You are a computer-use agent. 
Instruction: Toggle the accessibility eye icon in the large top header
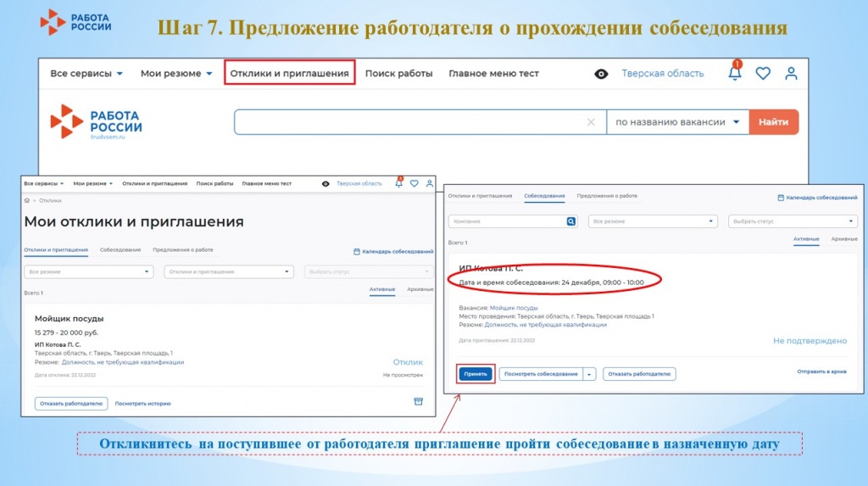click(x=601, y=74)
